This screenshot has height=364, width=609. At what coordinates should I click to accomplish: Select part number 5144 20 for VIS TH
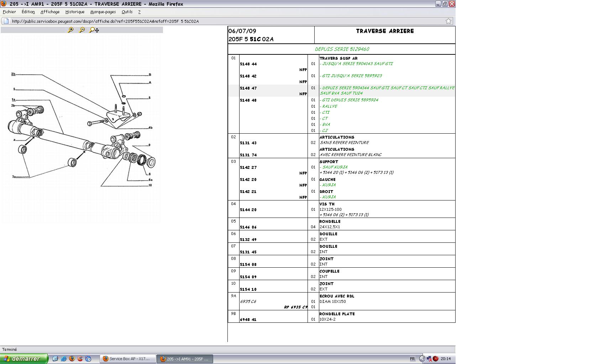[x=248, y=210]
